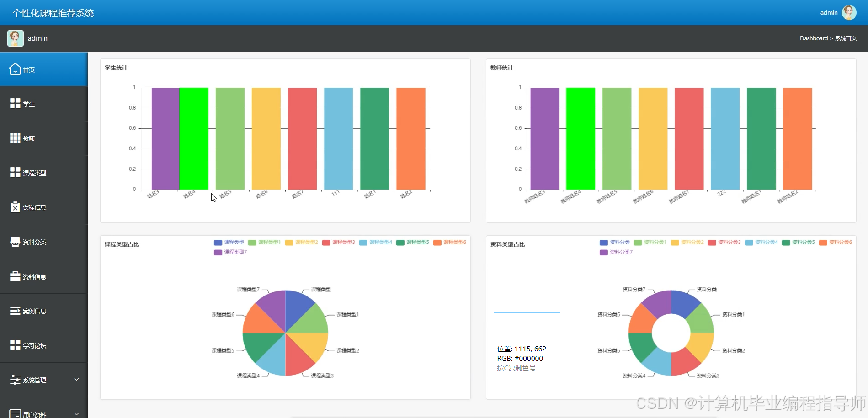Toggle the 资料分类5 legend item

(799, 242)
